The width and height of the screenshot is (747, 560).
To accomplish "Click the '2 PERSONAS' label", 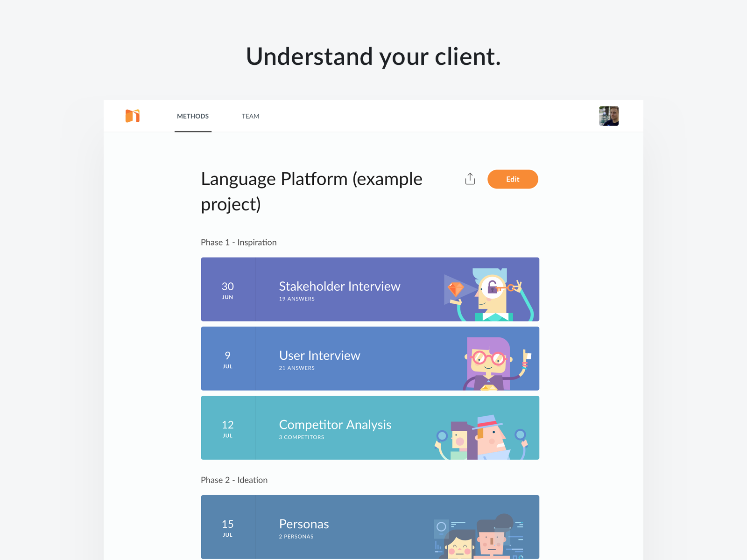I will [296, 537].
